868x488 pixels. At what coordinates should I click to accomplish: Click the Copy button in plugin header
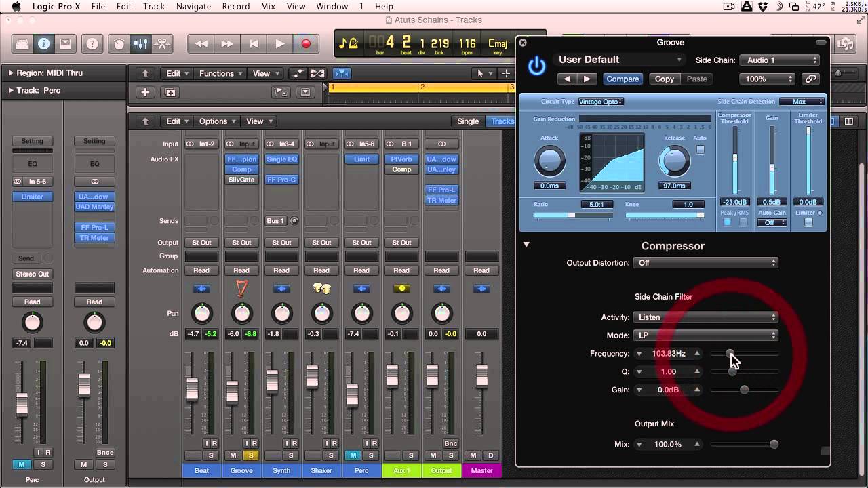click(664, 79)
